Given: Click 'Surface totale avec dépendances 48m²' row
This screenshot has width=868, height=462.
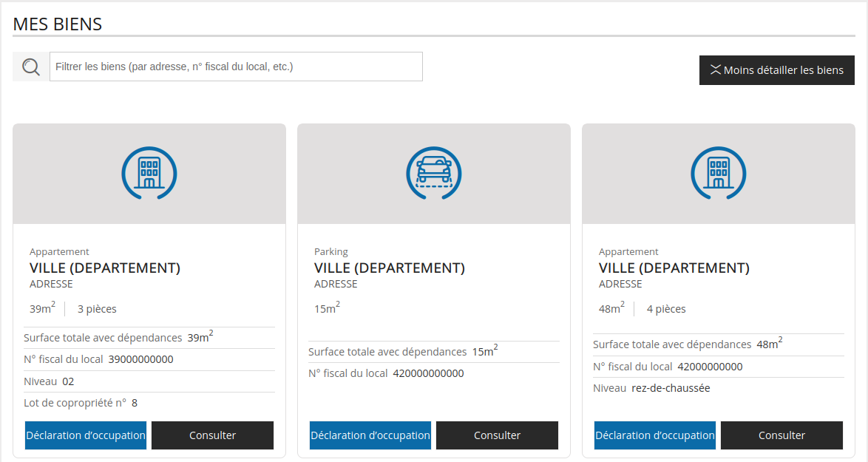Looking at the screenshot, I should 718,344.
